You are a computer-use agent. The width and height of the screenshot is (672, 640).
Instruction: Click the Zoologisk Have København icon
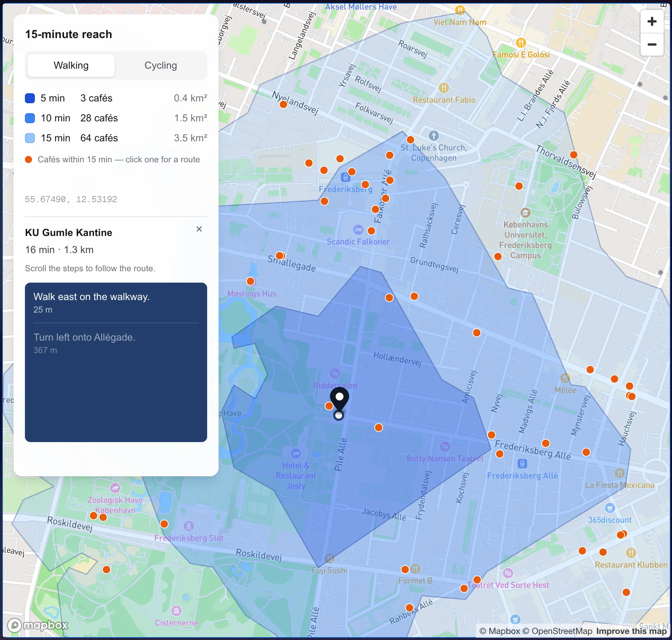[115, 488]
